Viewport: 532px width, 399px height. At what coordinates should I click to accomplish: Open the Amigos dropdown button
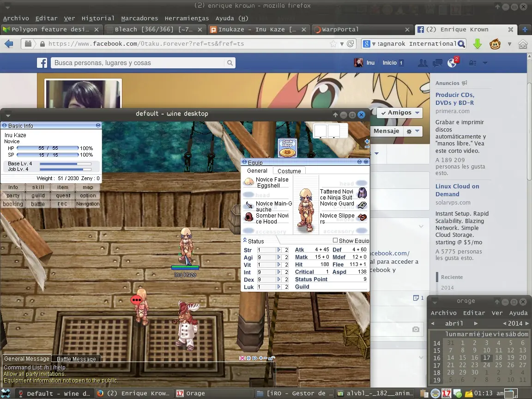click(399, 113)
